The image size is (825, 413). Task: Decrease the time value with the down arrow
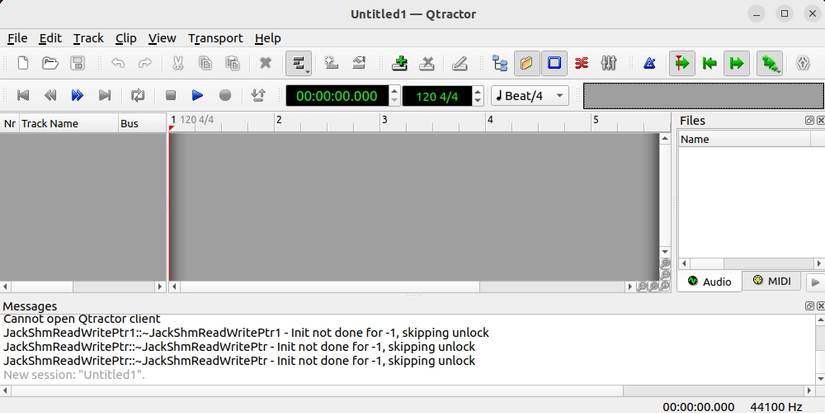tap(394, 101)
